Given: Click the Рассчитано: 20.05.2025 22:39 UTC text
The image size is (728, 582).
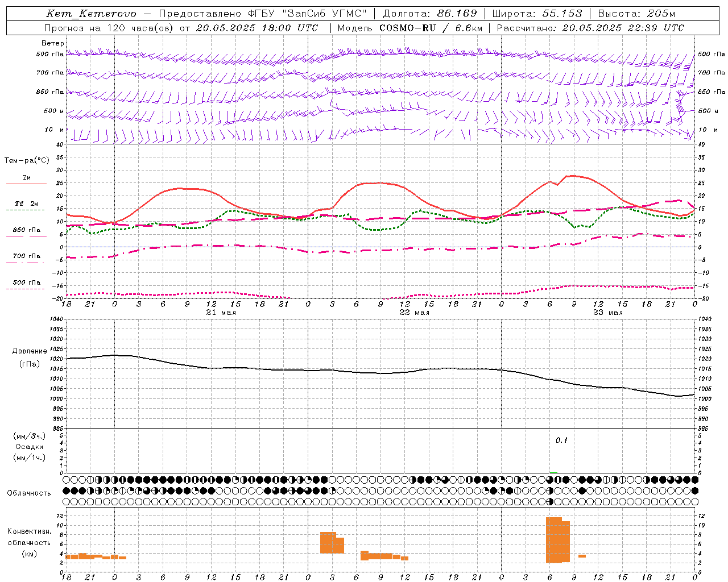Looking at the screenshot, I should [590, 28].
